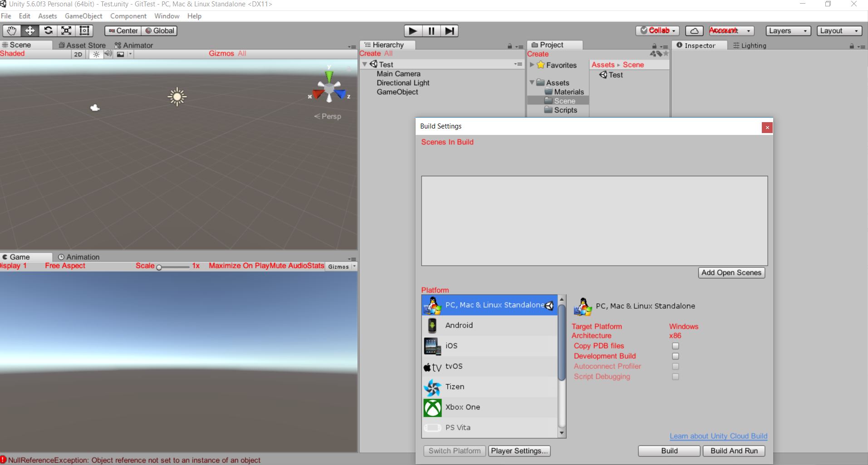Open the File menu

point(6,16)
